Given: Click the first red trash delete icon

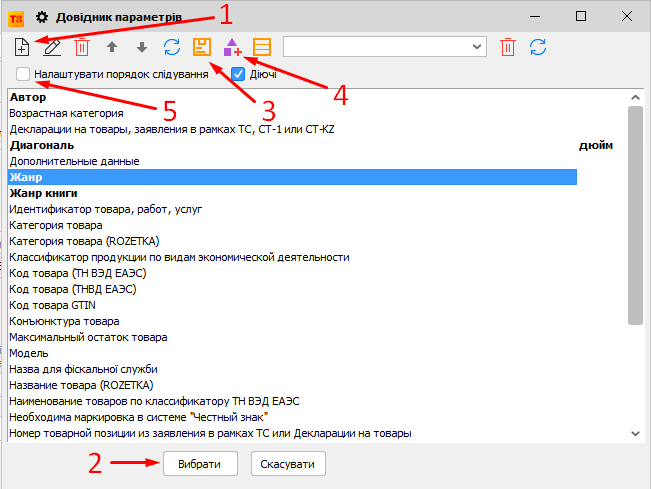Looking at the screenshot, I should 82,47.
